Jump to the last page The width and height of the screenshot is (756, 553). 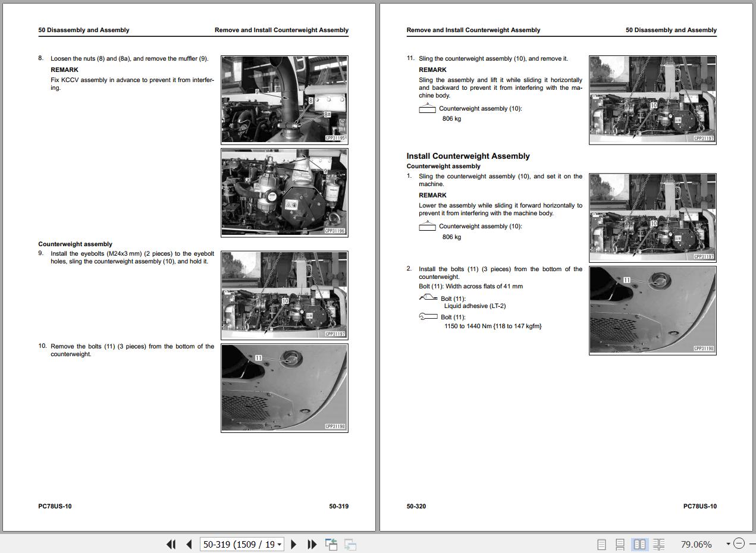point(312,544)
